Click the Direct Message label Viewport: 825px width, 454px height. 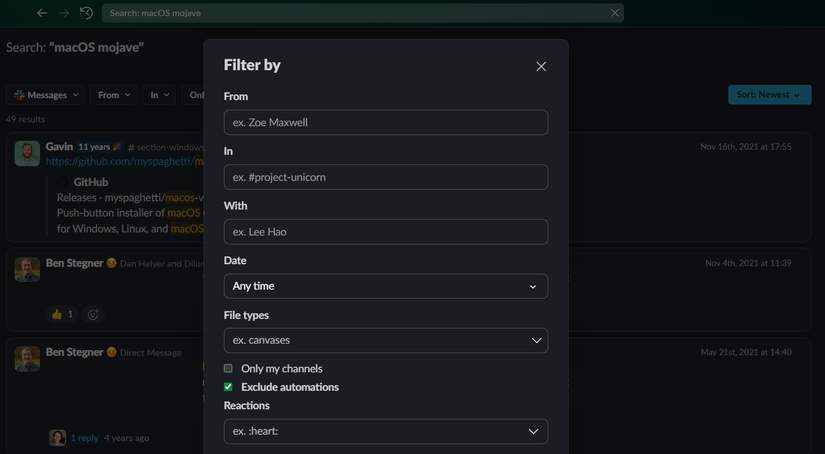150,353
